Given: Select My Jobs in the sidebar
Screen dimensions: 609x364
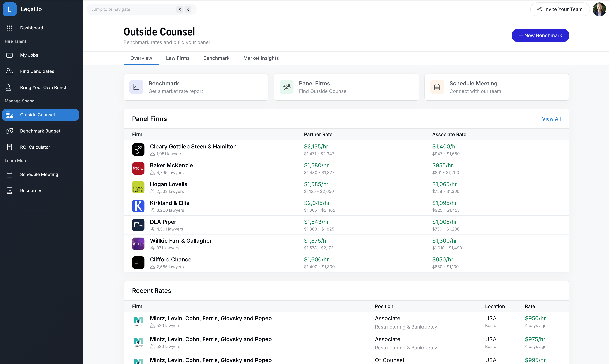Looking at the screenshot, I should pyautogui.click(x=40, y=55).
